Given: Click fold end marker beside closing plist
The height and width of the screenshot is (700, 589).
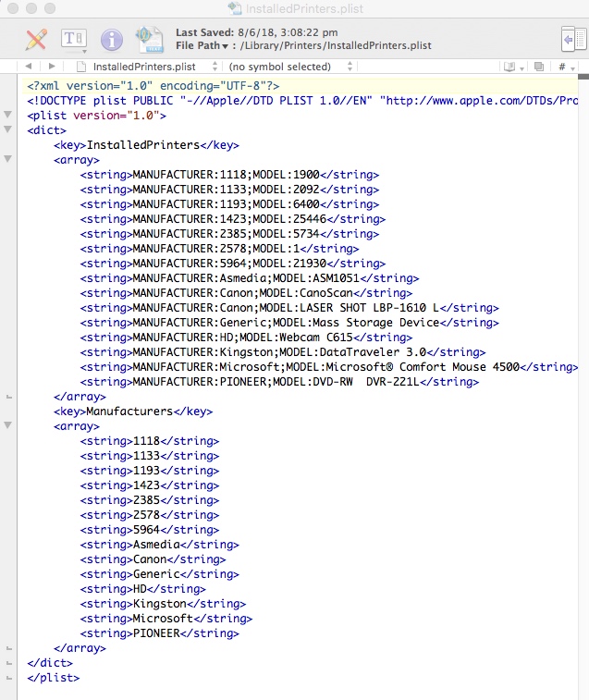Looking at the screenshot, I should (8, 678).
